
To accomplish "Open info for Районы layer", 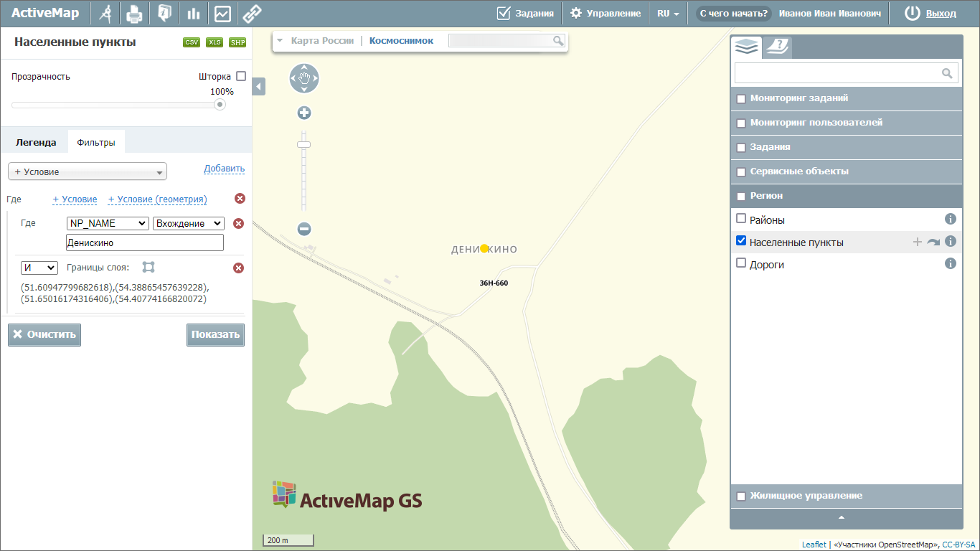I will coord(951,219).
